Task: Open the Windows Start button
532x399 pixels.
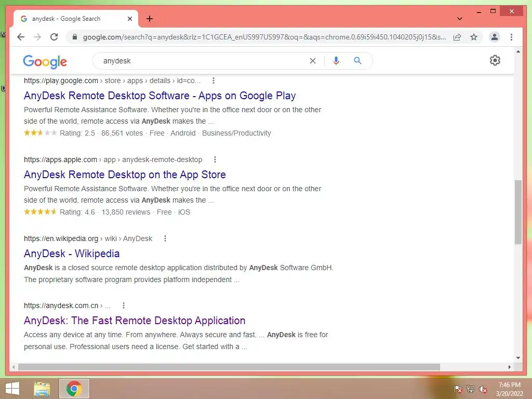Action: click(x=12, y=389)
